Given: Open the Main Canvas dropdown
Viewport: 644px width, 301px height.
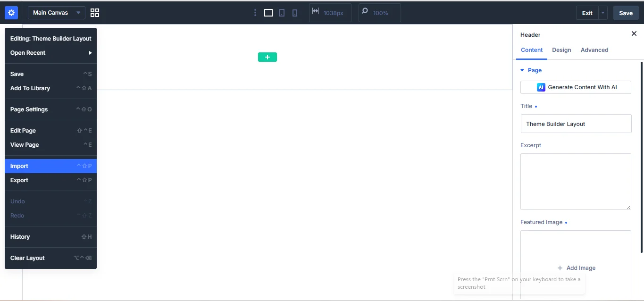Looking at the screenshot, I should [57, 13].
